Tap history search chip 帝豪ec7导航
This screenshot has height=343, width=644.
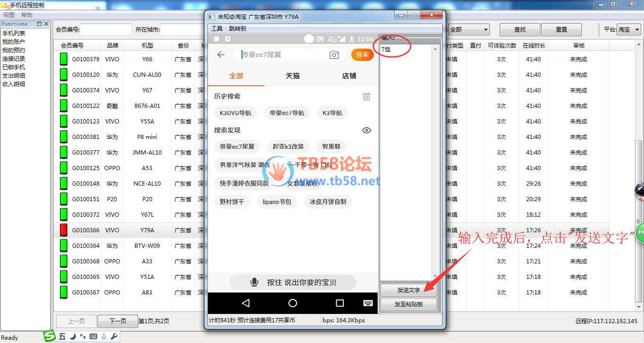tap(287, 113)
